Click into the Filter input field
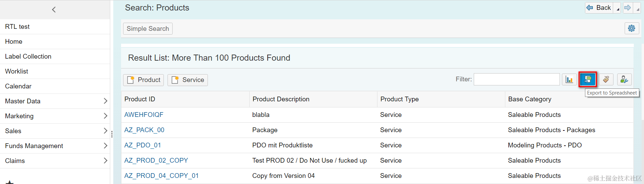The width and height of the screenshot is (644, 184). pyautogui.click(x=516, y=79)
